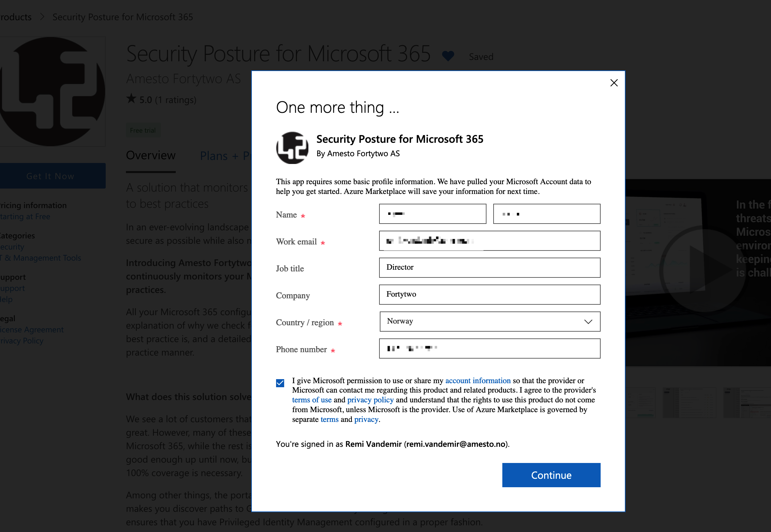Open the terms of use link
Screen dimensions: 771x532
pyautogui.click(x=312, y=400)
